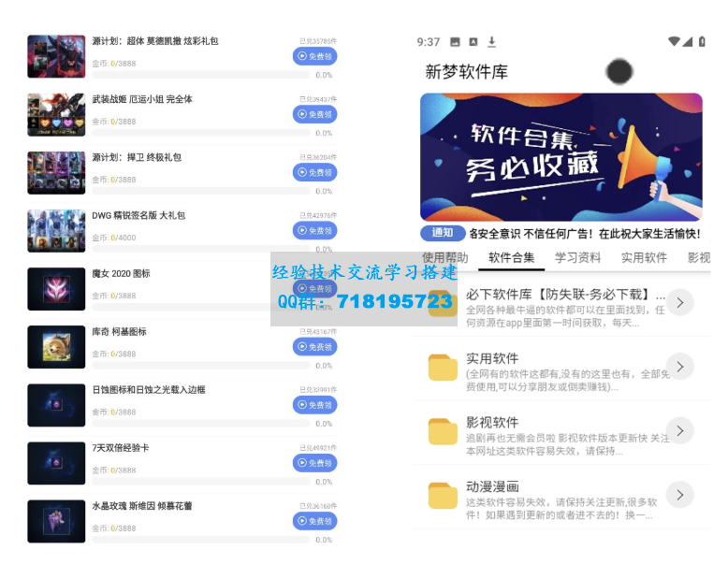Open the 7天双倍经验卡 item icon

pyautogui.click(x=56, y=463)
